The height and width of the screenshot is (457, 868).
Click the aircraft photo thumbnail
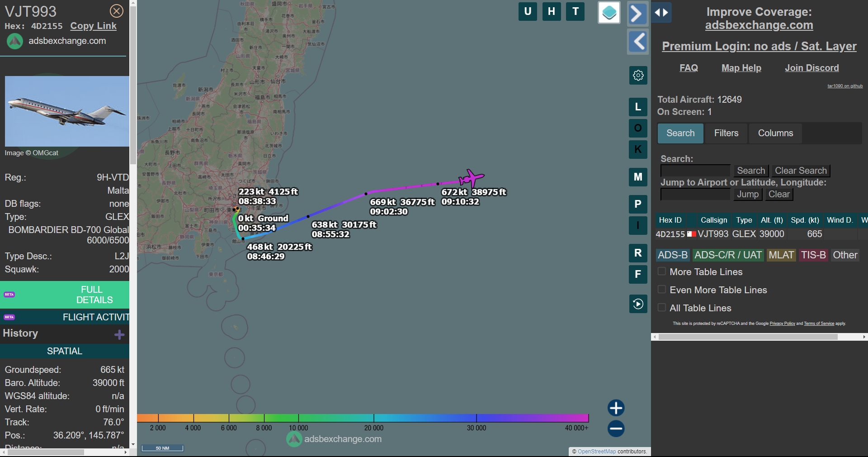click(67, 111)
